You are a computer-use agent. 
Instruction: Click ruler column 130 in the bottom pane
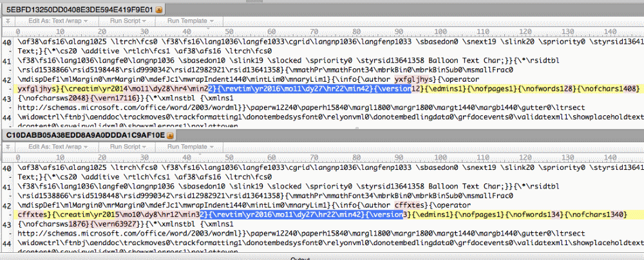567,157
